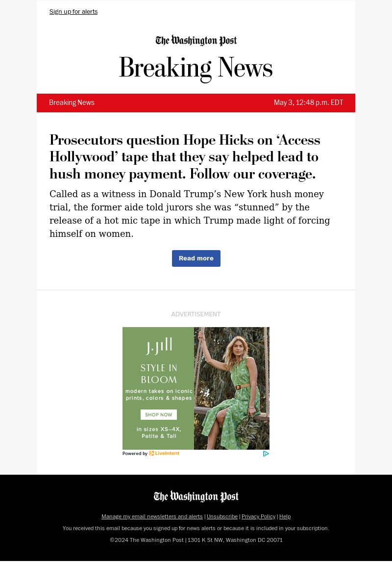This screenshot has height=562, width=392.
Task: Click the Help link in the footer
Action: [285, 516]
